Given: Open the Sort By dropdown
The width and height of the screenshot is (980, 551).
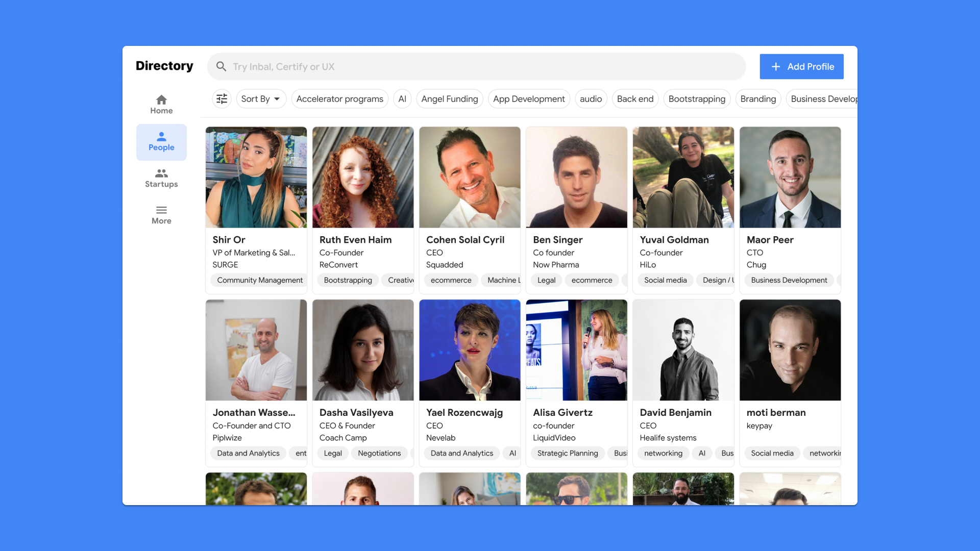Looking at the screenshot, I should 261,99.
